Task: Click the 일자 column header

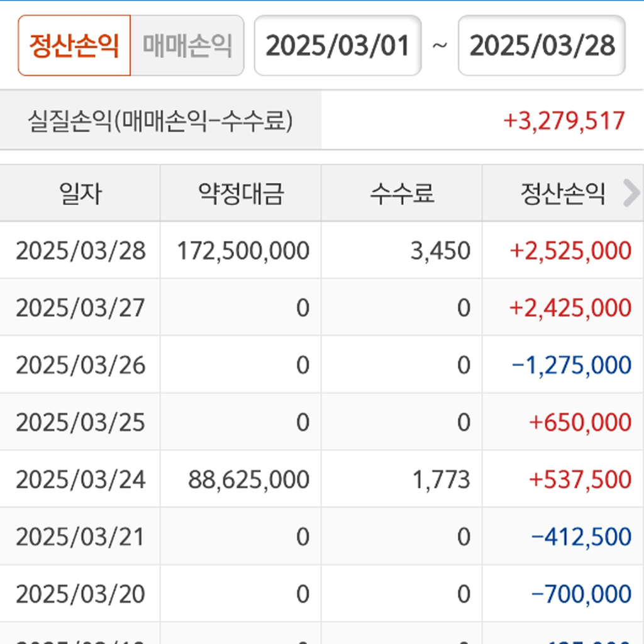Action: click(x=80, y=194)
